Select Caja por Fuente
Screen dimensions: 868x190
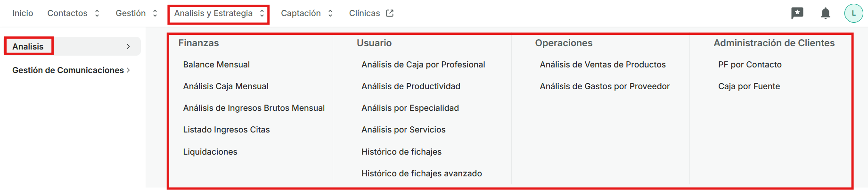click(749, 86)
